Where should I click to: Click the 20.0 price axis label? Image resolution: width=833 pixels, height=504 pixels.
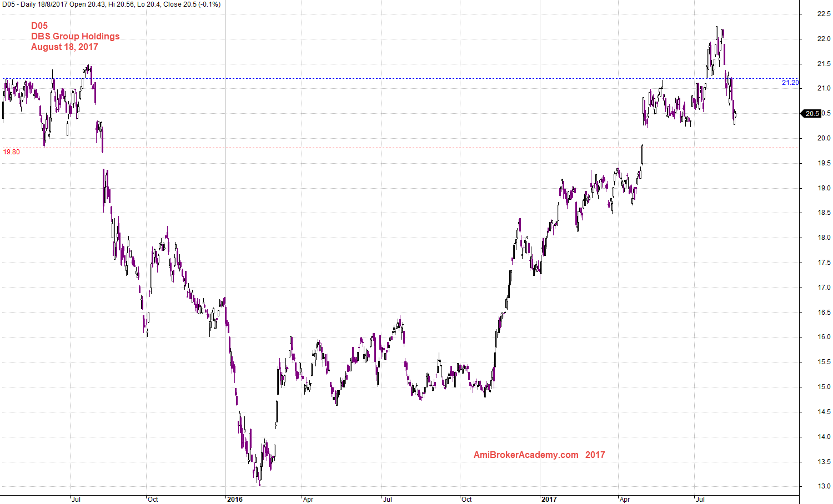[824, 138]
